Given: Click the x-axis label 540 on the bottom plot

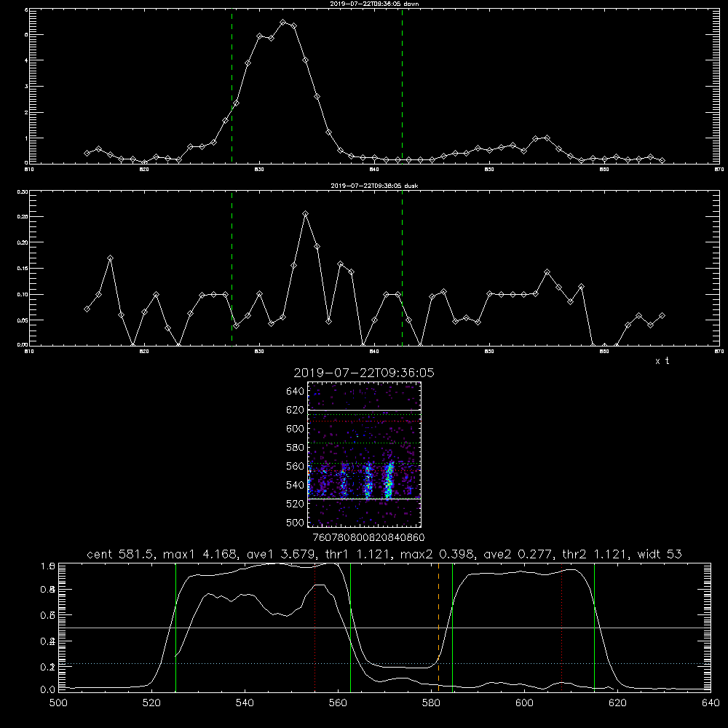Looking at the screenshot, I should (245, 703).
